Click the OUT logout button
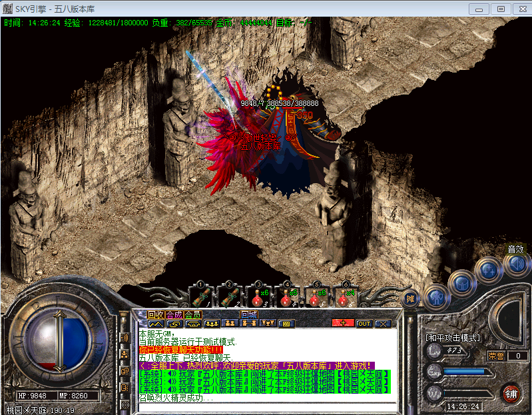This screenshot has width=532, height=415. click(x=364, y=324)
